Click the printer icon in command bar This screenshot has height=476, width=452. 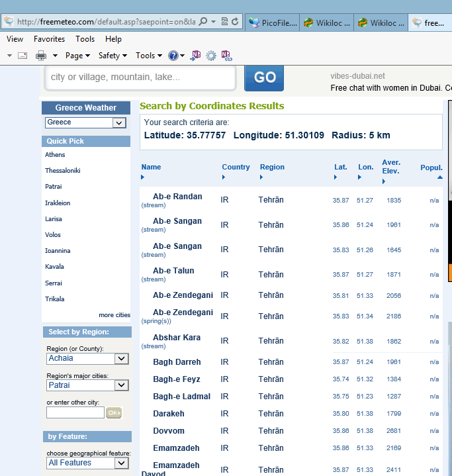(x=40, y=56)
